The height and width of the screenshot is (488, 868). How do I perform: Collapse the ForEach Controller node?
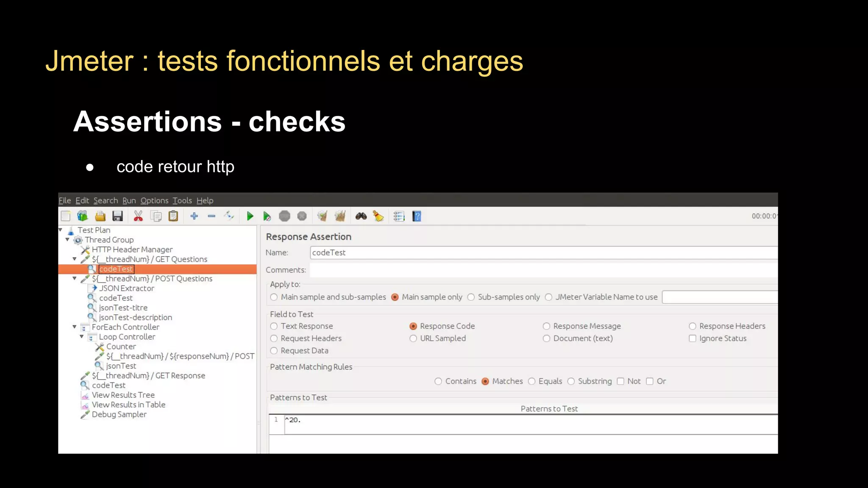(x=75, y=327)
